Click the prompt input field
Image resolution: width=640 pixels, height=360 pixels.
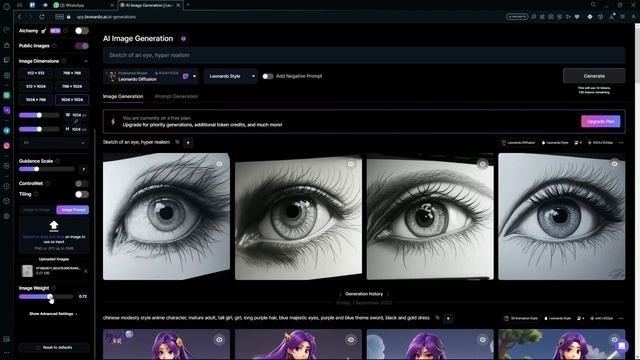(x=364, y=55)
